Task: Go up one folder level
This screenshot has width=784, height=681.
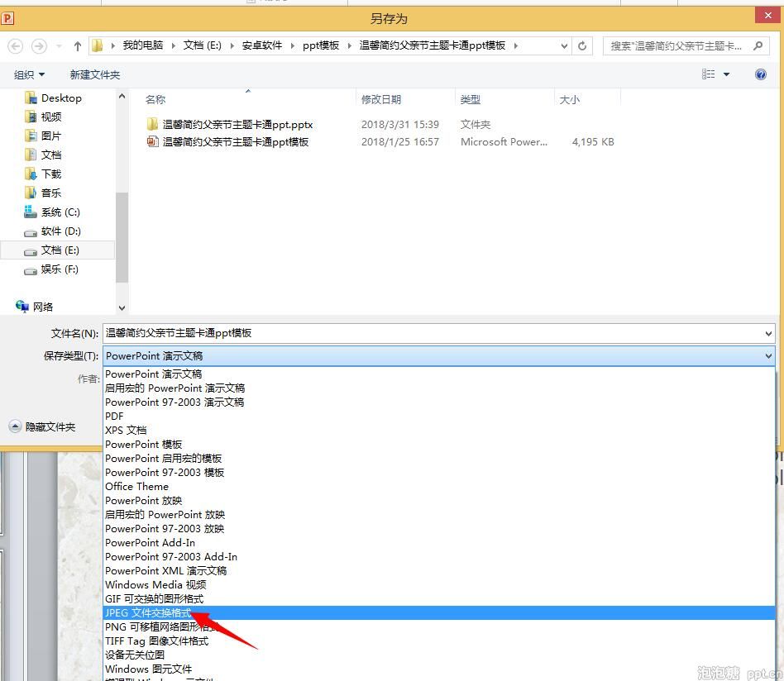Action: pyautogui.click(x=78, y=46)
